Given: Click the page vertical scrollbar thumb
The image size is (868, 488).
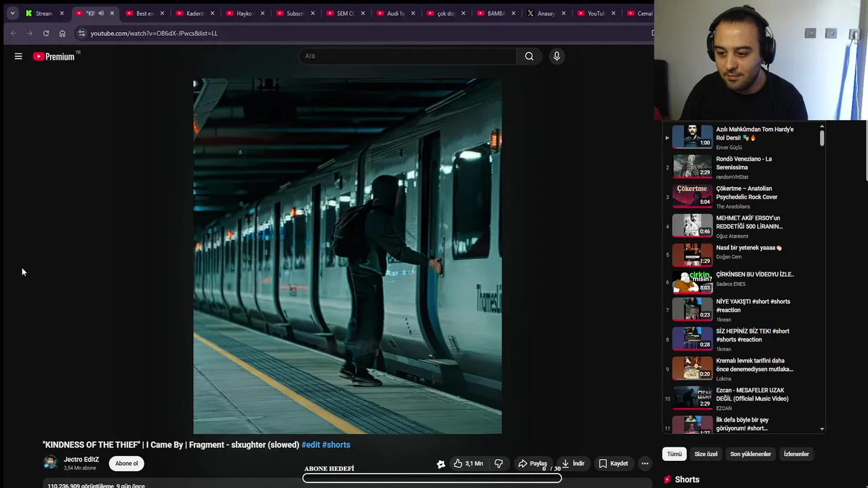Looking at the screenshot, I should click(866, 152).
